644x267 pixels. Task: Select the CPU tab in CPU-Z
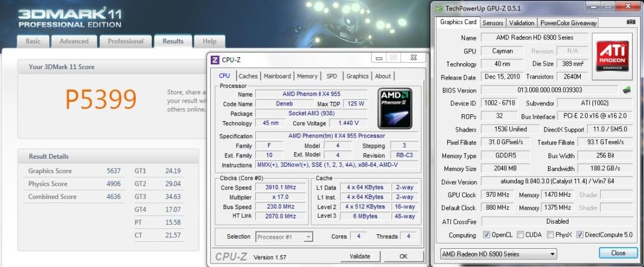click(225, 76)
